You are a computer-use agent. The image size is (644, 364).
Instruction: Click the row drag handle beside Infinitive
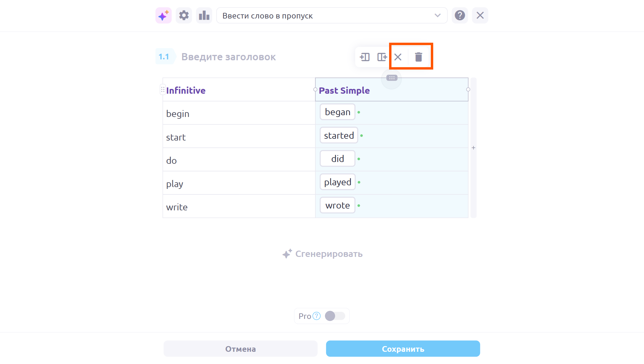(x=162, y=90)
